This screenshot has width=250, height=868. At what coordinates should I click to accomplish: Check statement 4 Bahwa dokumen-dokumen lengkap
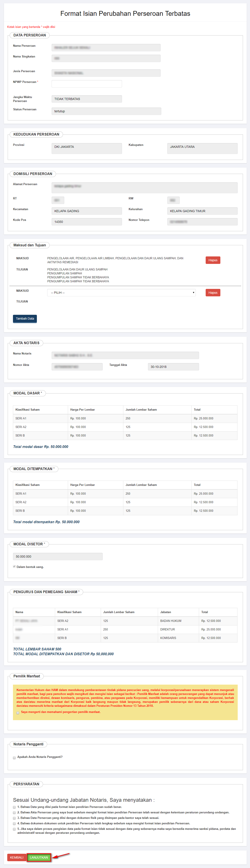pos(14,823)
